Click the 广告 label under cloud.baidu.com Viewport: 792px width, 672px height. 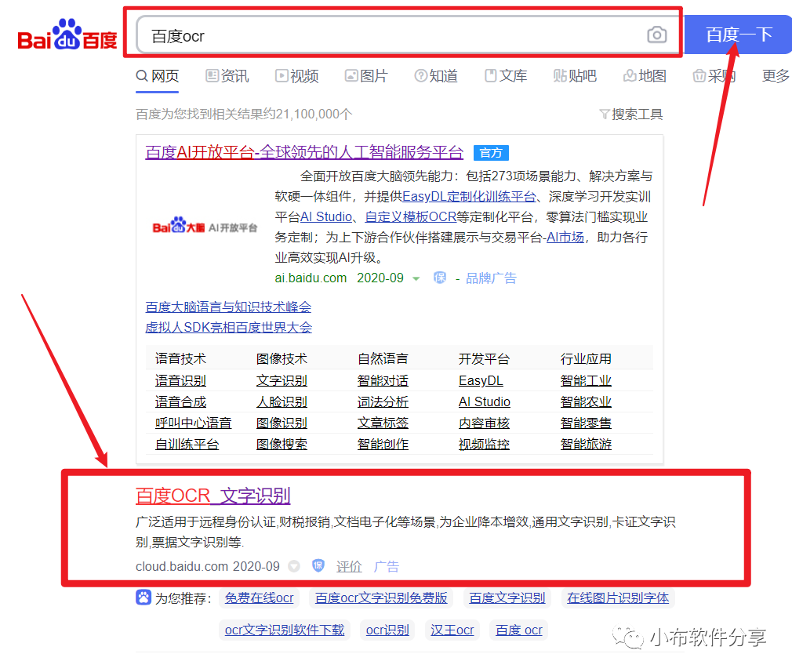(387, 566)
